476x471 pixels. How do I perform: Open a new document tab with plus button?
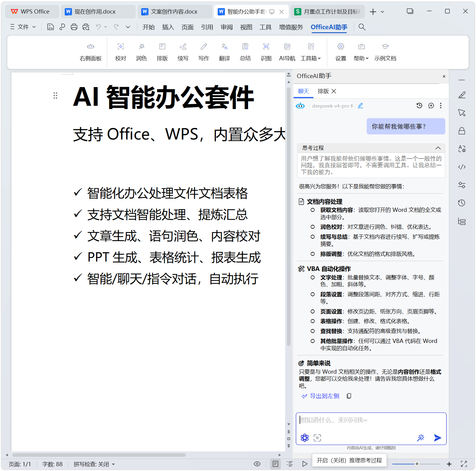(x=373, y=12)
